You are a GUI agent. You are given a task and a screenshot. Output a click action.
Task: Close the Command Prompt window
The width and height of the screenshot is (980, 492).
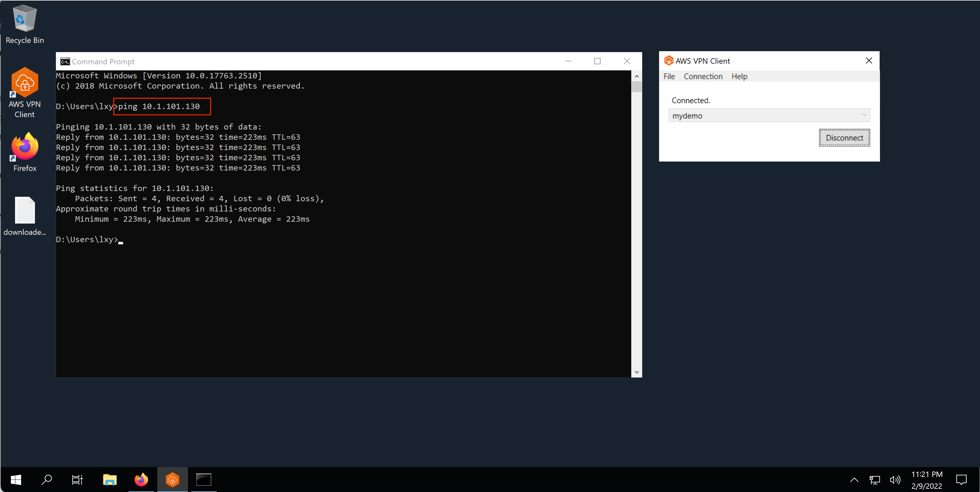tap(627, 61)
